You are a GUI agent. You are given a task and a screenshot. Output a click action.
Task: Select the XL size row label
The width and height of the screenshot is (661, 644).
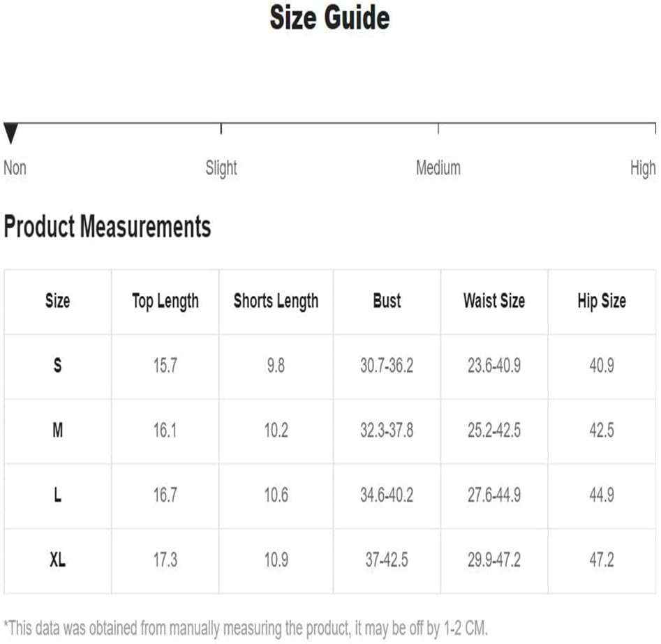tap(58, 560)
